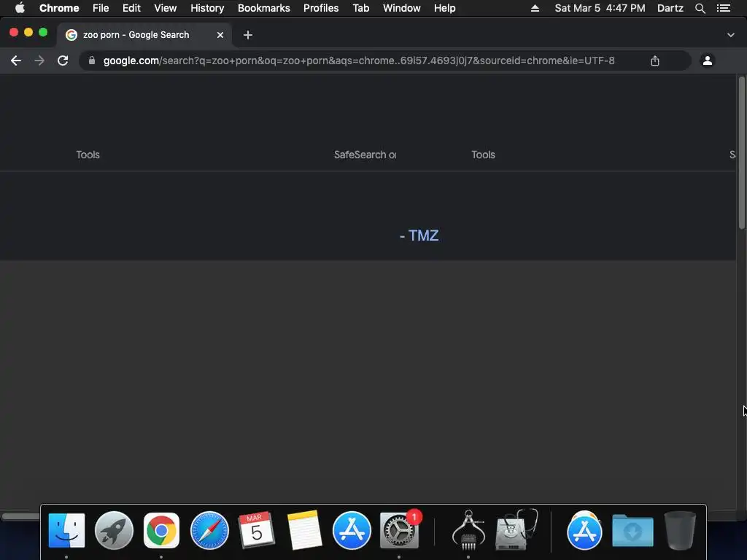The height and width of the screenshot is (560, 747).
Task: Go back to the previous page
Action: point(16,61)
